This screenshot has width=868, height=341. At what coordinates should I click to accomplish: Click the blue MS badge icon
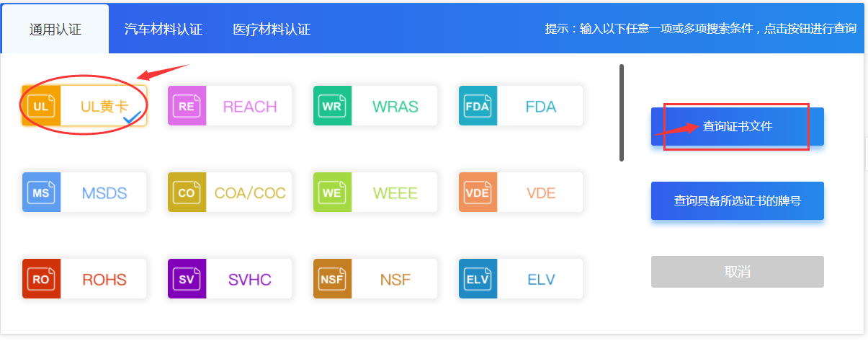click(x=41, y=192)
